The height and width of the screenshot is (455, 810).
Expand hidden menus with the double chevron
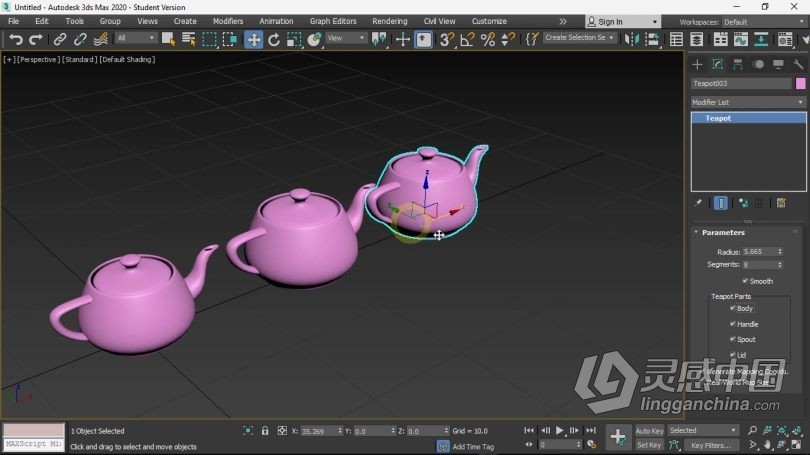[x=563, y=22]
